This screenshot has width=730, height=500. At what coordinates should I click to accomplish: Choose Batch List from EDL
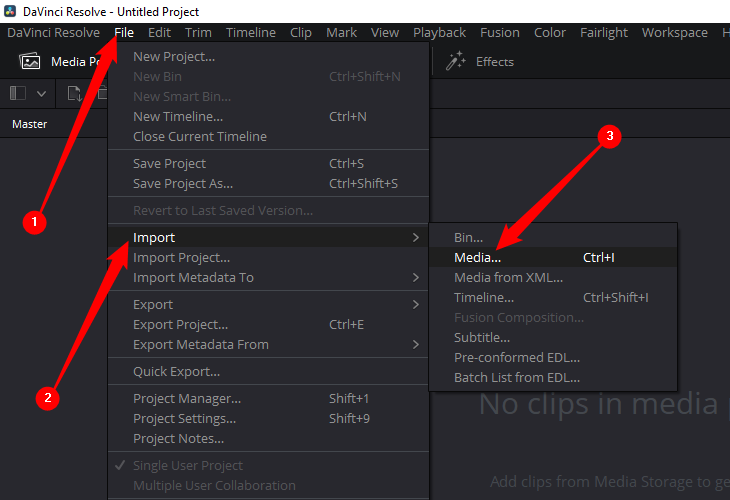(x=553, y=378)
